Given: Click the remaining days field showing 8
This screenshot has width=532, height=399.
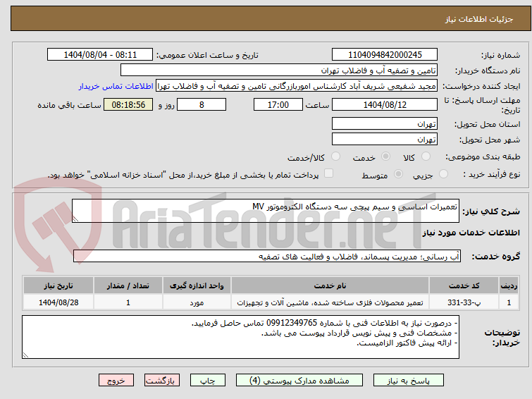Looking at the screenshot, I should pyautogui.click(x=202, y=104).
